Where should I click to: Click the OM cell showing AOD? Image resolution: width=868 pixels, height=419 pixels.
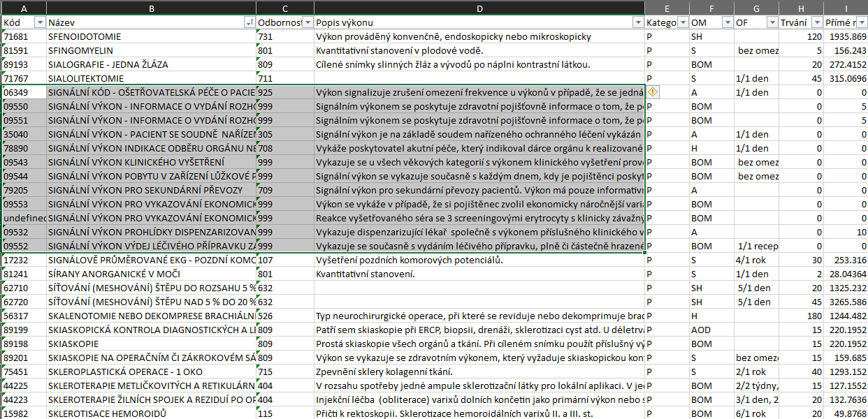click(711, 330)
